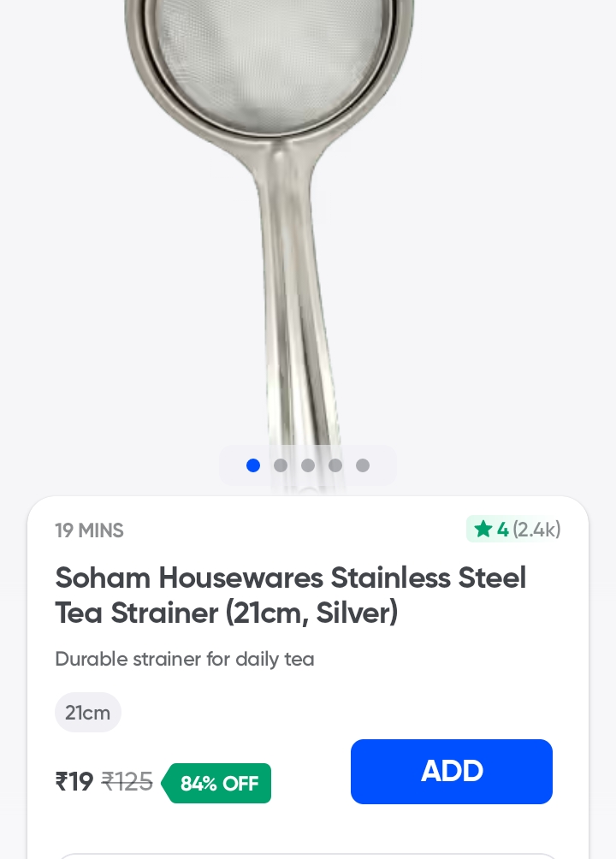Screen dimensions: 616x859
Task: Jump to the third image indicator dot
Action: pyautogui.click(x=308, y=465)
